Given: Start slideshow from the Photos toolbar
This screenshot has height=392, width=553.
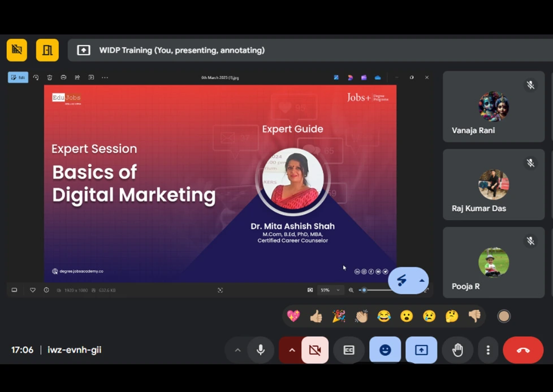Looking at the screenshot, I should 91,77.
